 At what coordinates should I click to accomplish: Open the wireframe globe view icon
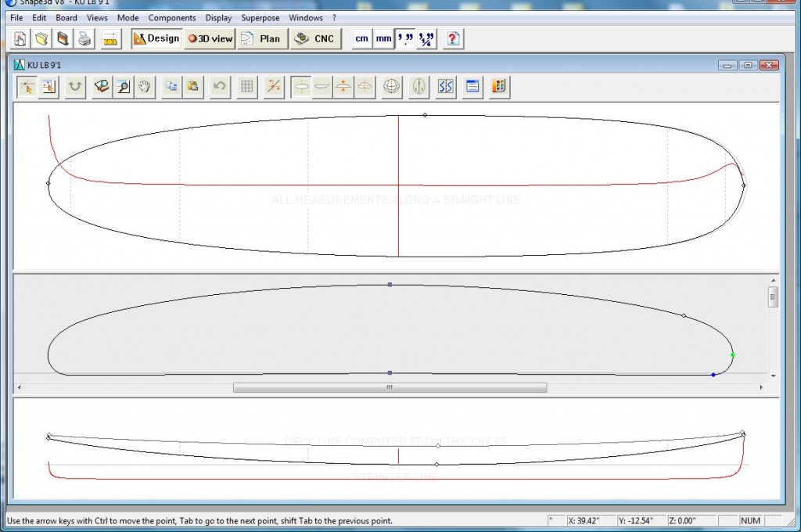(391, 87)
